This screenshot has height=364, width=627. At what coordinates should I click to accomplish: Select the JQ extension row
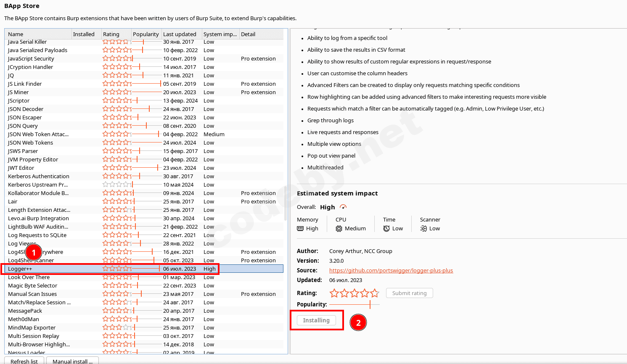pyautogui.click(x=144, y=75)
